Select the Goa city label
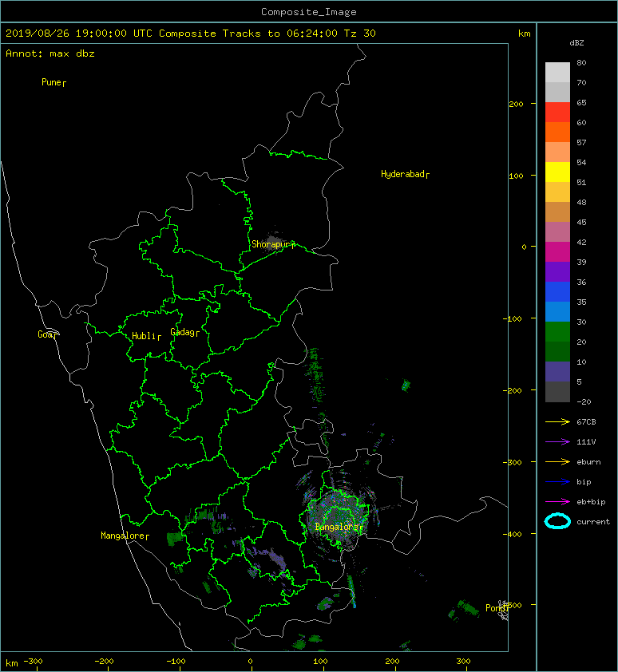This screenshot has height=672, width=618. [x=47, y=334]
